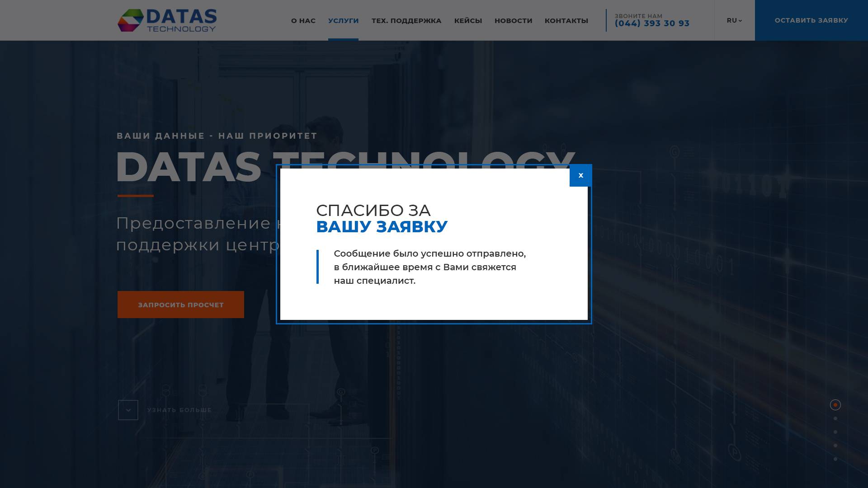
Task: Call phone number (044) 393 30 93
Action: pos(652,23)
